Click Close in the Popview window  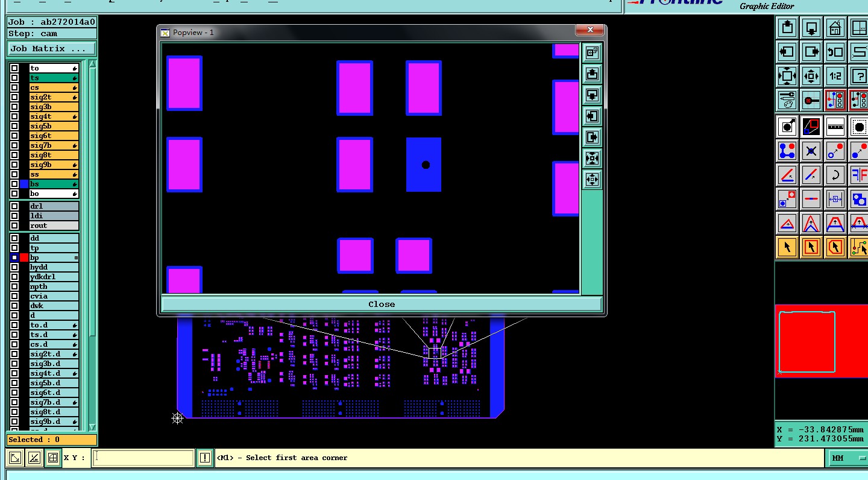[382, 304]
